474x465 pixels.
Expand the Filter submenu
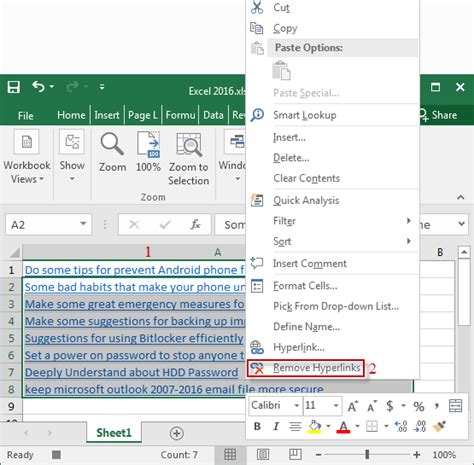[409, 220]
